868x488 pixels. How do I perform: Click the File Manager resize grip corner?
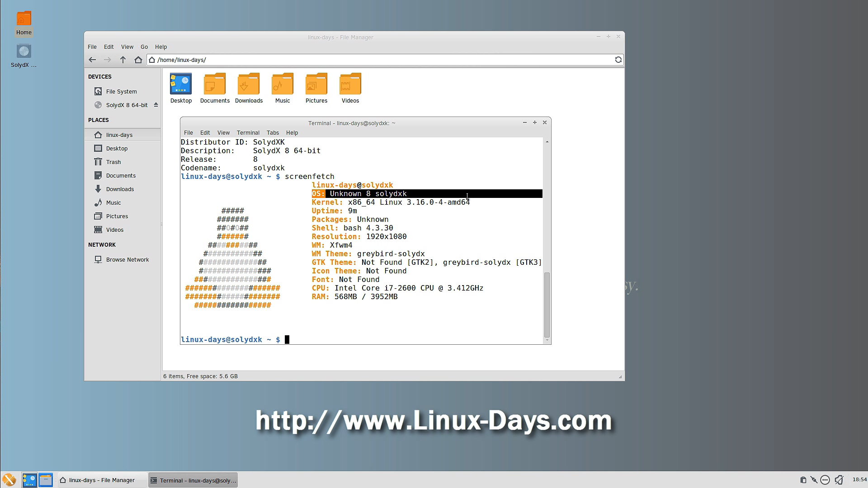pyautogui.click(x=620, y=376)
